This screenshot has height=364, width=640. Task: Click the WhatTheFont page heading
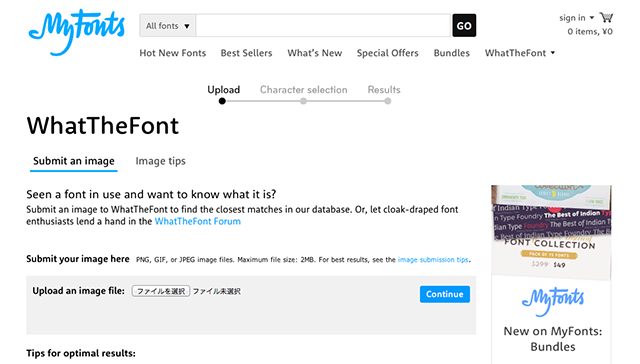point(103,126)
